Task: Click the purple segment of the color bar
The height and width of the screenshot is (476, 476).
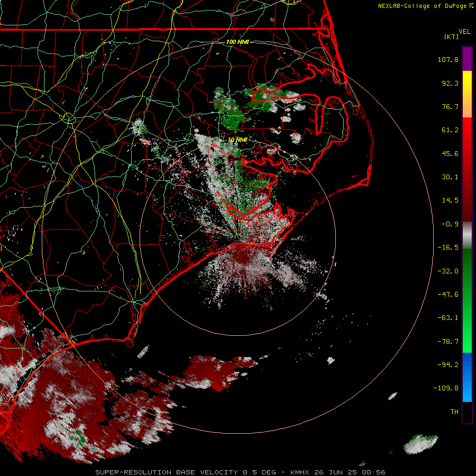Action: tap(467, 59)
